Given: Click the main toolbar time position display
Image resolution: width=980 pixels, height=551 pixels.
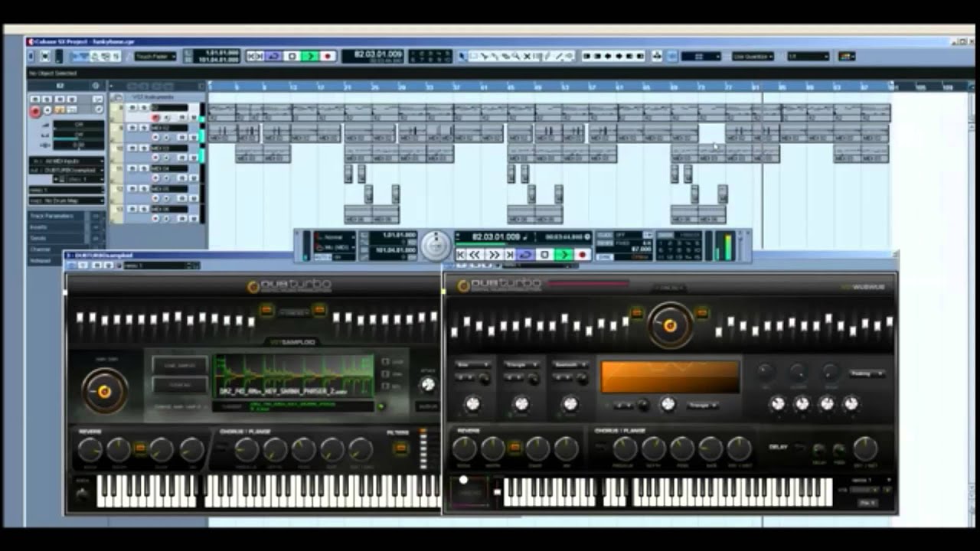Looking at the screenshot, I should (373, 56).
